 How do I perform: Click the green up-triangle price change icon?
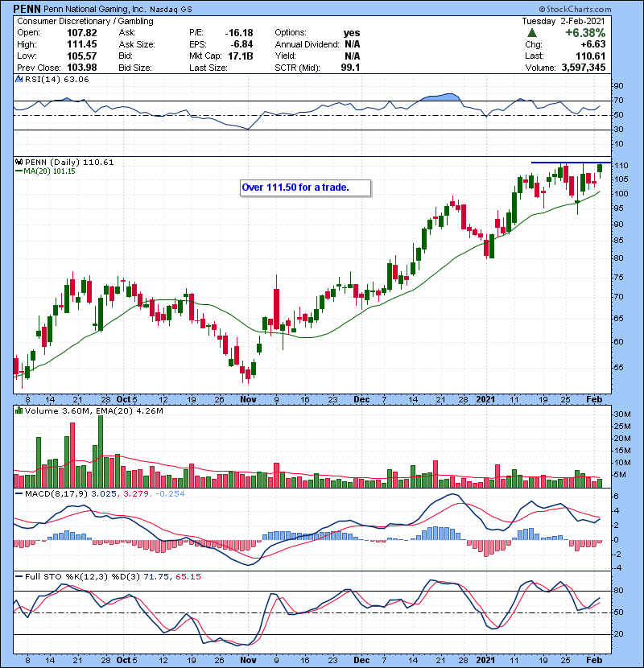pyautogui.click(x=531, y=33)
